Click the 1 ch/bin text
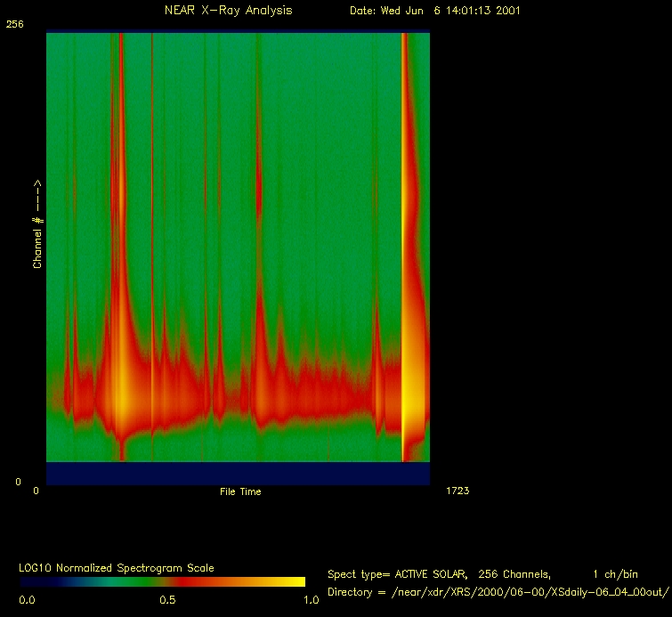The width and height of the screenshot is (672, 617). point(614,574)
